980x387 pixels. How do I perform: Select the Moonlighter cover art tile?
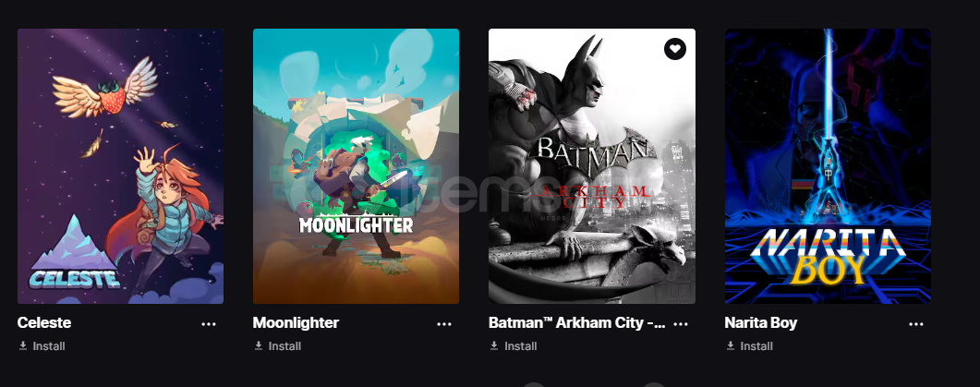[x=356, y=166]
